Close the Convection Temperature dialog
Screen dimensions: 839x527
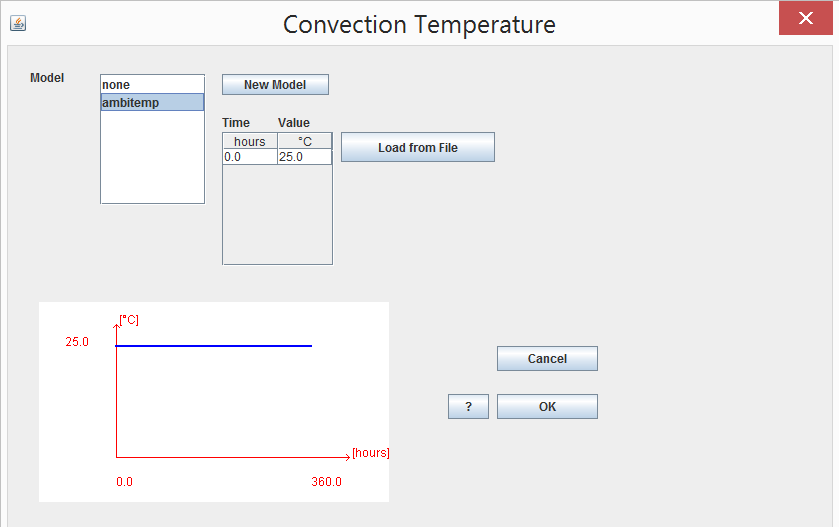[805, 18]
